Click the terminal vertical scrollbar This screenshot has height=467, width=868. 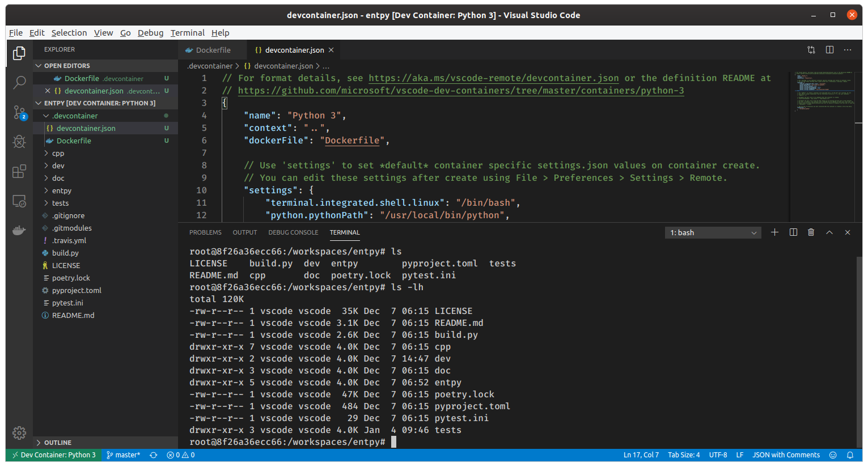coord(859,351)
